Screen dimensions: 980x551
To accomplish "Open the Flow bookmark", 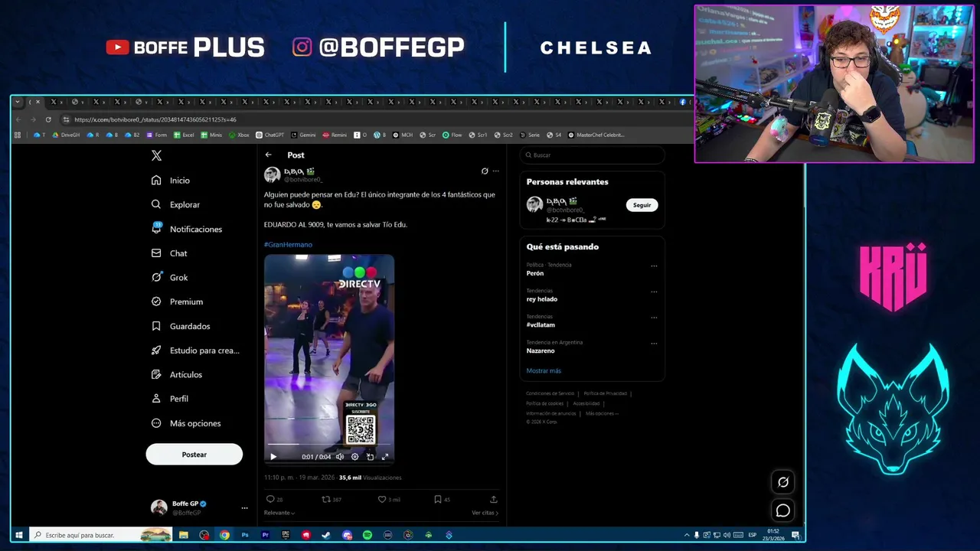I will 452,135.
